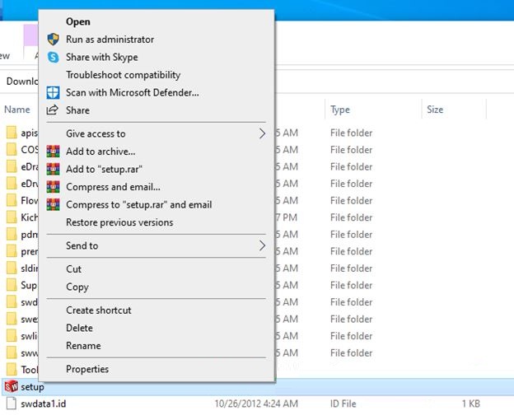Click the swdata1.id blank file icon
The image size is (514, 420).
12,404
